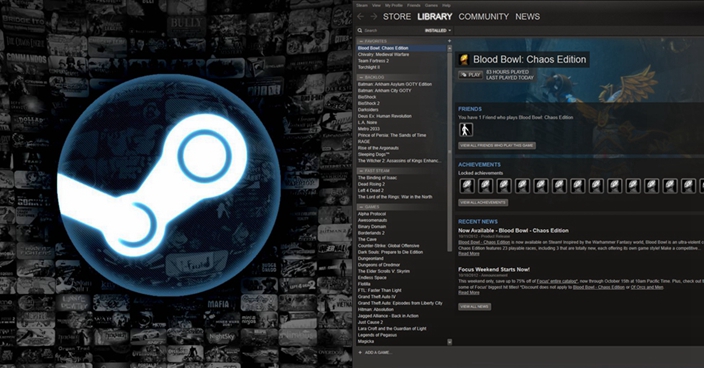Select The Binding of Isaac

377,178
